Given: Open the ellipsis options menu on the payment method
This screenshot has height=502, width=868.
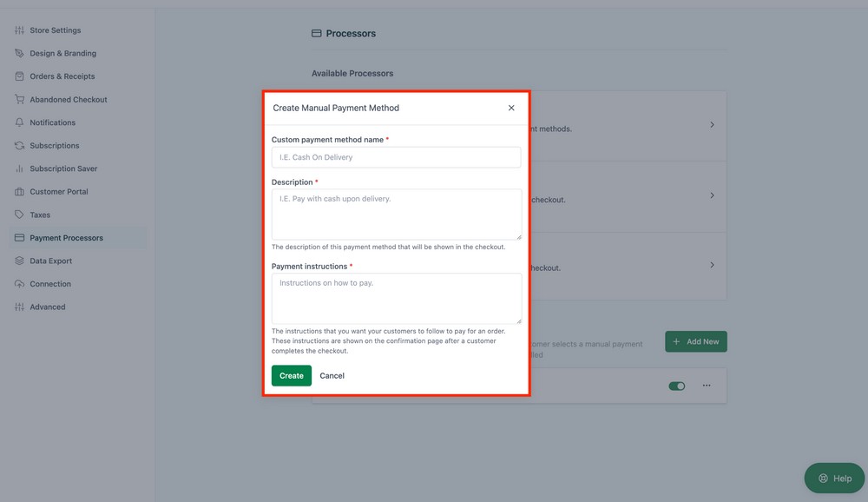Looking at the screenshot, I should (x=707, y=385).
